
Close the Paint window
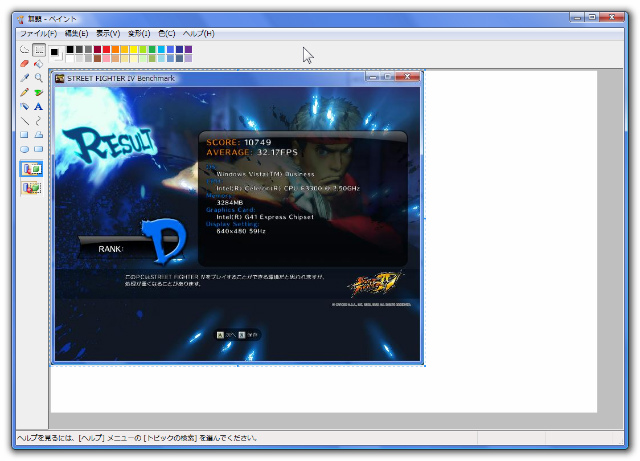(x=612, y=18)
